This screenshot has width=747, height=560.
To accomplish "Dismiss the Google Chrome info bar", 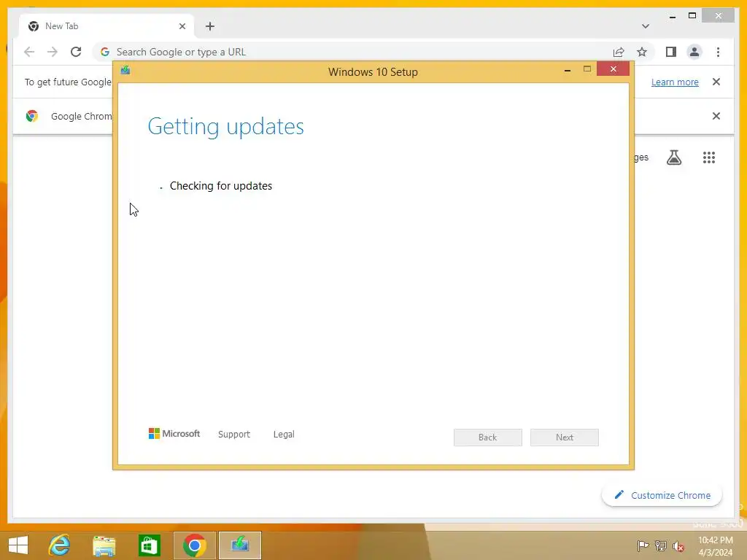I will pos(716,116).
